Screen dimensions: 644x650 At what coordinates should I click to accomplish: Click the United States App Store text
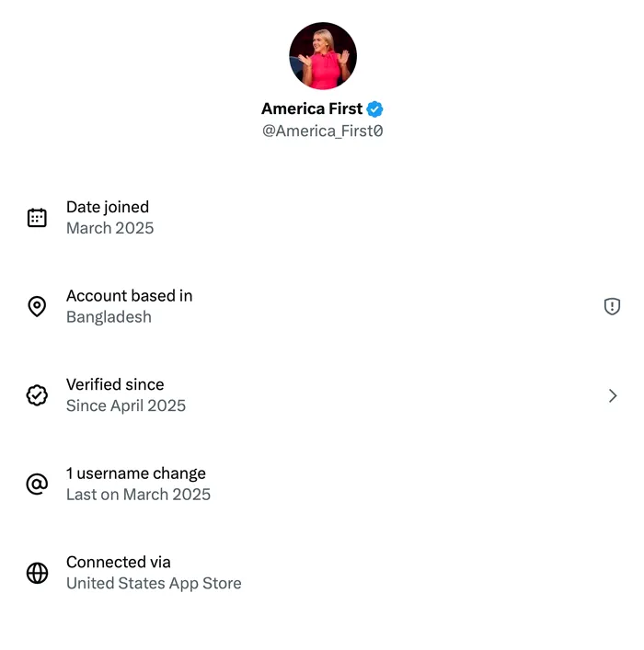coord(154,583)
